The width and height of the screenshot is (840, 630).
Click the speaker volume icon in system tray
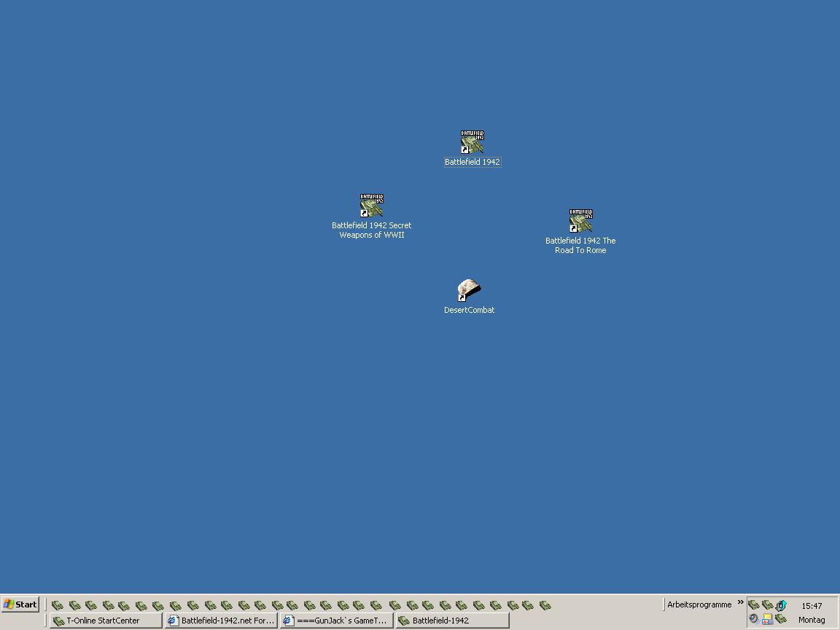(x=754, y=619)
